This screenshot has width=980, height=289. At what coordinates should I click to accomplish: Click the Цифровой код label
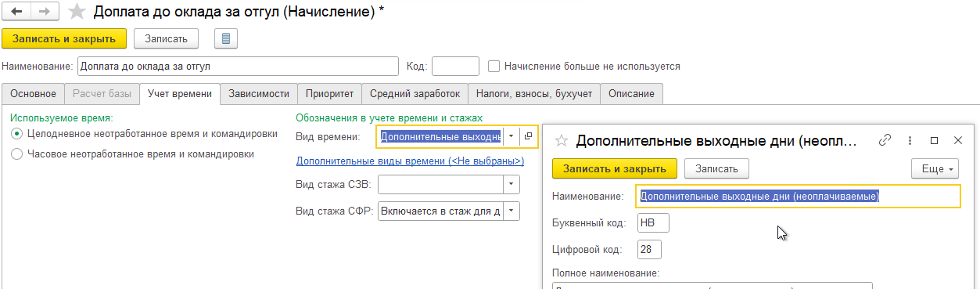pyautogui.click(x=587, y=250)
